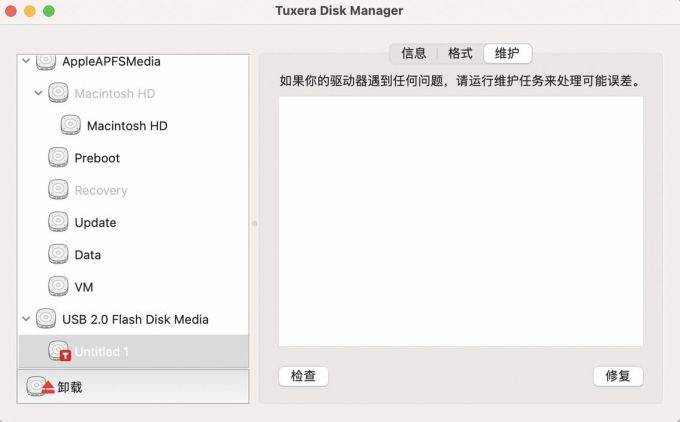Click the Preboot disk icon
Image resolution: width=680 pixels, height=422 pixels.
[58, 157]
